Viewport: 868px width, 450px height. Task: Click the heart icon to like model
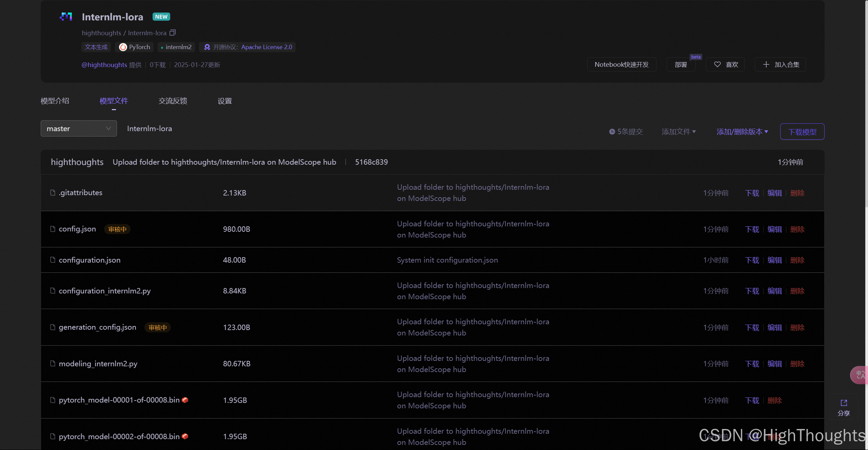pyautogui.click(x=717, y=64)
